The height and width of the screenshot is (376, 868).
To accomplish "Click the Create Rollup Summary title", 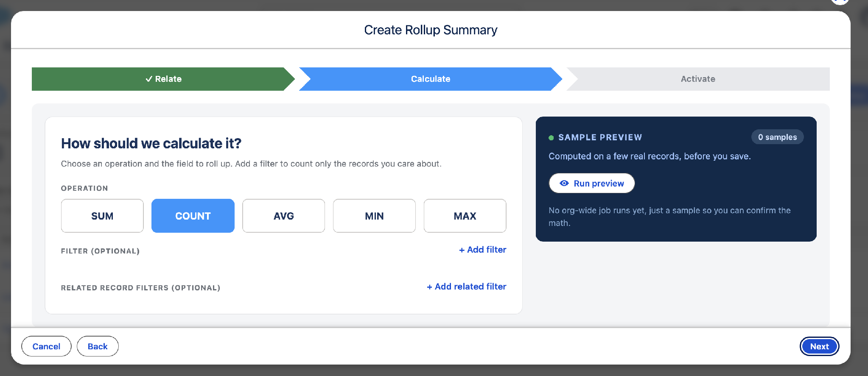I will point(431,30).
